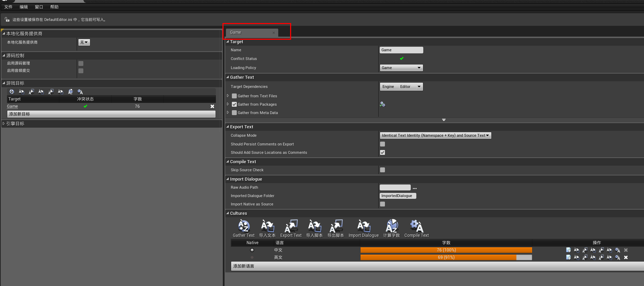Click the 导入脚本 toolbar icon

click(x=315, y=228)
